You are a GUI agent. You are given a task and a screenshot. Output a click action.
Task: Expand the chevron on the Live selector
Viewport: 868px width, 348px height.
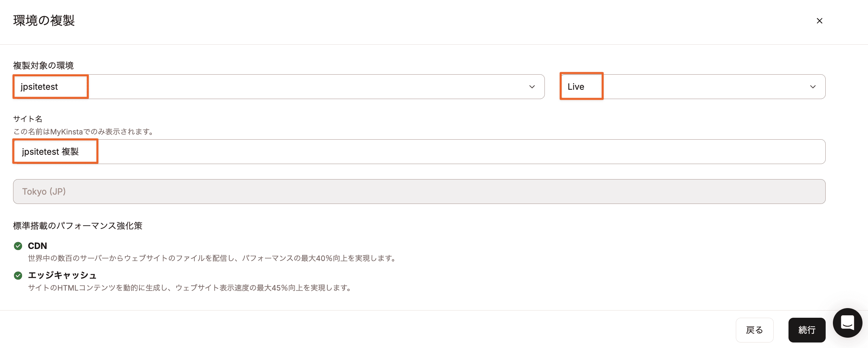point(813,87)
